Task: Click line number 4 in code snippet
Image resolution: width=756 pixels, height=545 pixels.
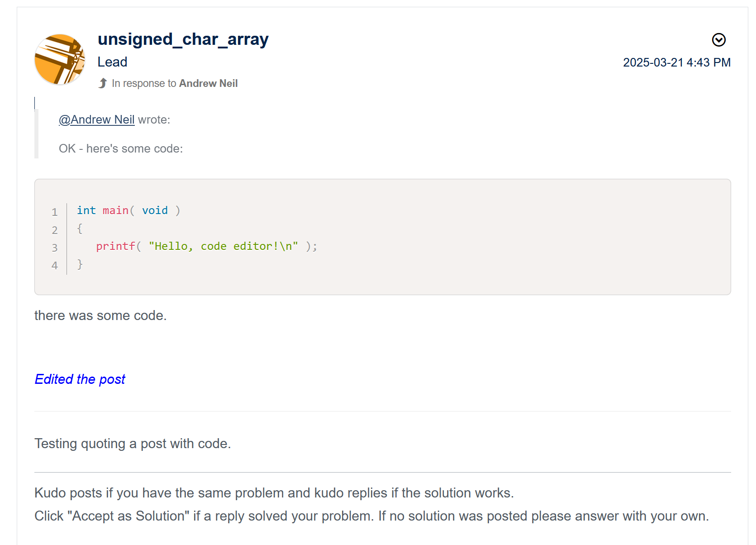Action: pyautogui.click(x=54, y=265)
